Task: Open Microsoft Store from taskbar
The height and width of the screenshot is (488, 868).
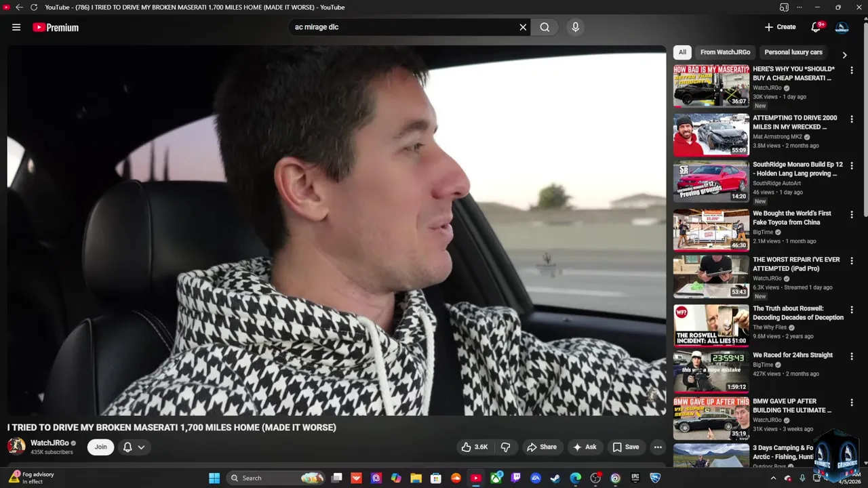Action: (436, 478)
